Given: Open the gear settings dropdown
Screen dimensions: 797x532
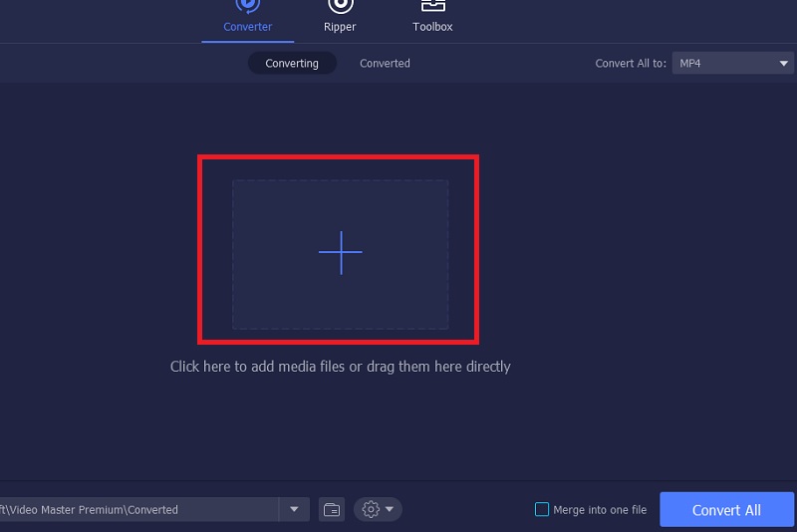Looking at the screenshot, I should (x=378, y=509).
